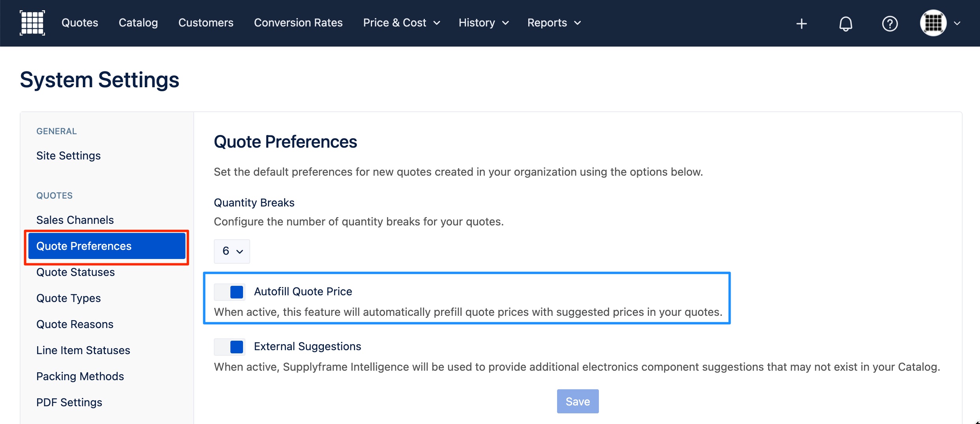
Task: Toggle Autofill Quote Price switch
Action: 230,292
